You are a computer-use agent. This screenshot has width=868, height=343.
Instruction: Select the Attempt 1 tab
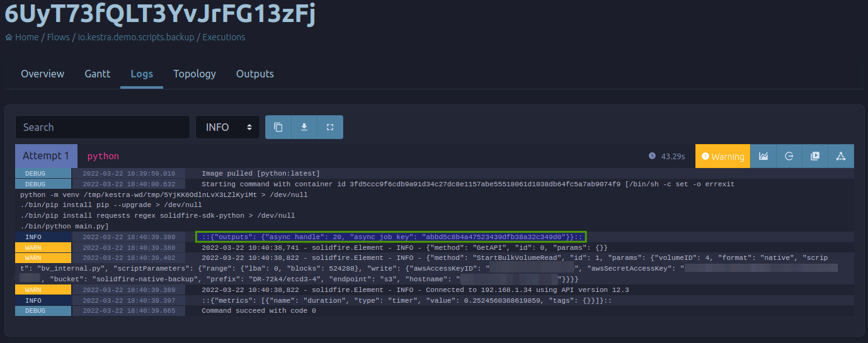pos(46,156)
